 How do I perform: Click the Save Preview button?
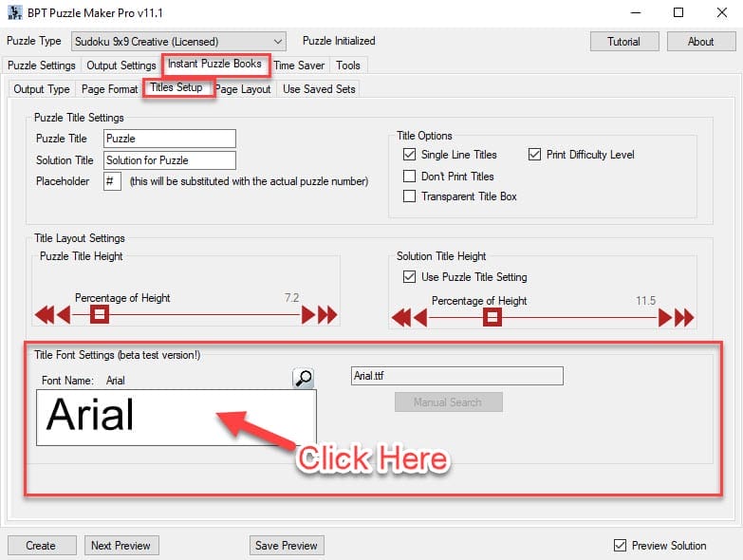287,545
